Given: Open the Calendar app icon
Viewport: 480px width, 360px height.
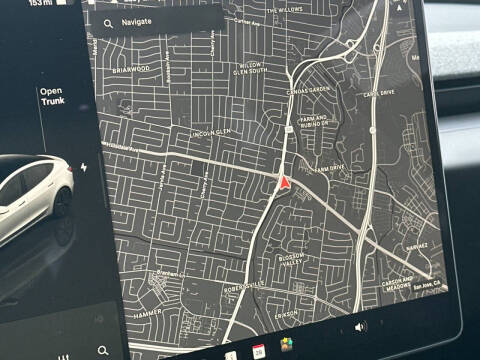Looking at the screenshot, I should pyautogui.click(x=259, y=352).
